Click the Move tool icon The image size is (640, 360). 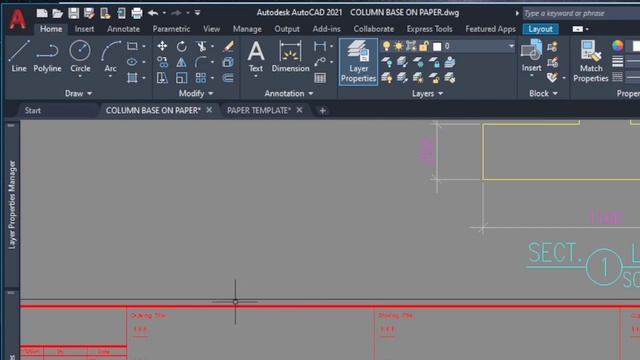pos(162,46)
